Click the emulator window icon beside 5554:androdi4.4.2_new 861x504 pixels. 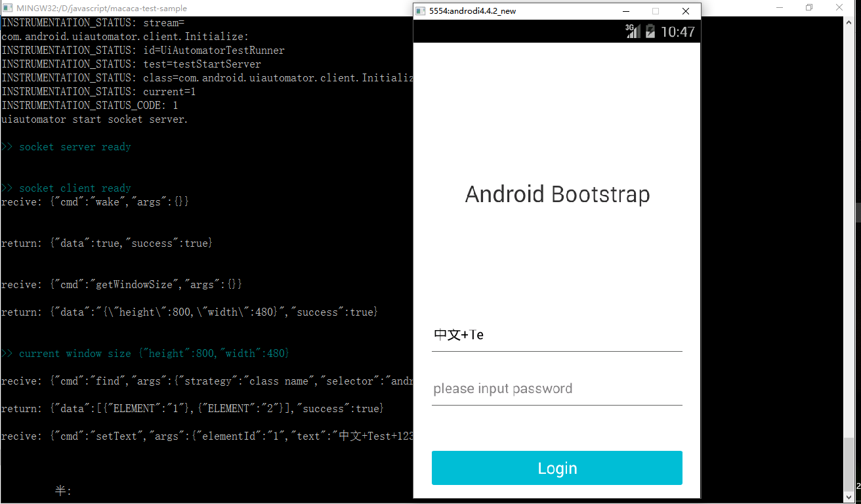pos(421,11)
